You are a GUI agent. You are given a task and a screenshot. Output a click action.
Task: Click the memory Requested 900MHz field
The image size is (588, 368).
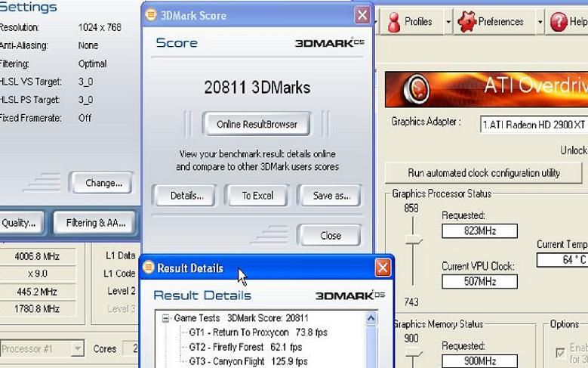[x=479, y=361]
